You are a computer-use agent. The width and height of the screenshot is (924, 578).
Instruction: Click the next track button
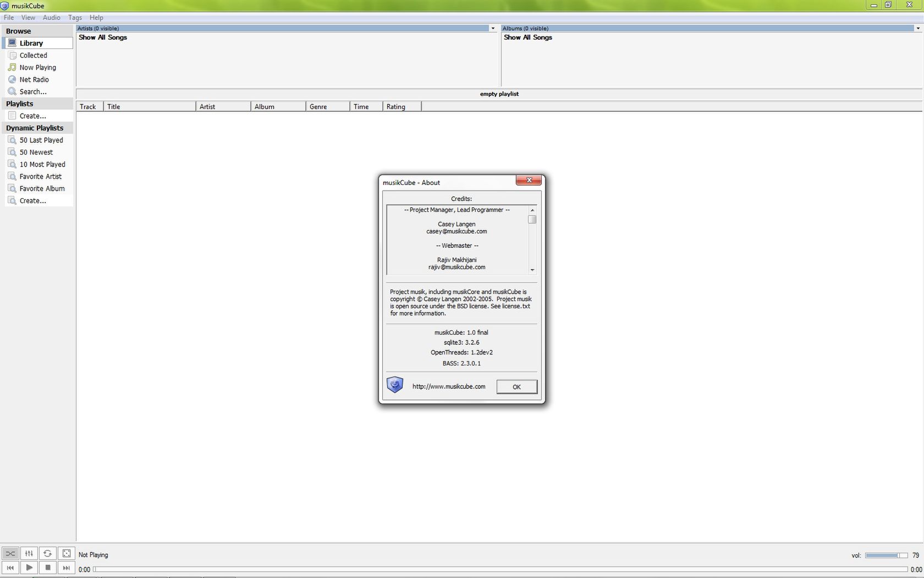67,568
